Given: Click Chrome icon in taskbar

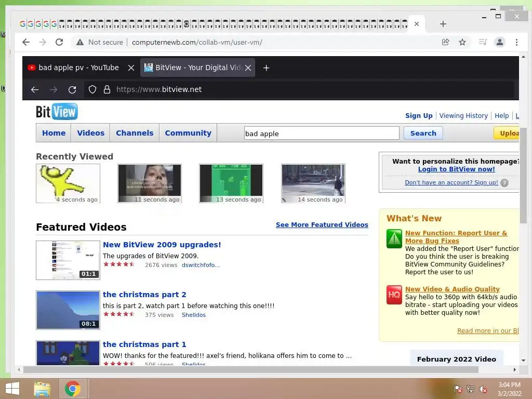Looking at the screenshot, I should tap(73, 389).
